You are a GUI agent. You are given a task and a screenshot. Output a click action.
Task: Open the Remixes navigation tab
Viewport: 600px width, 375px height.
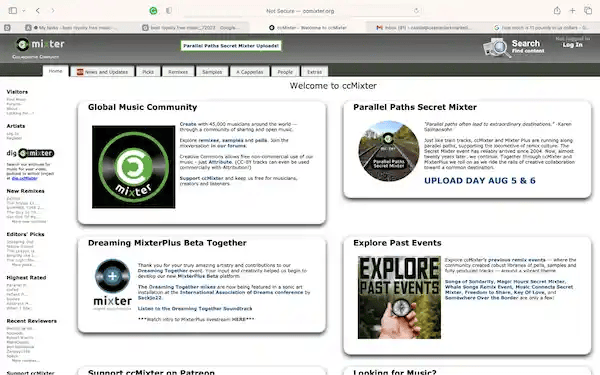[x=178, y=72]
